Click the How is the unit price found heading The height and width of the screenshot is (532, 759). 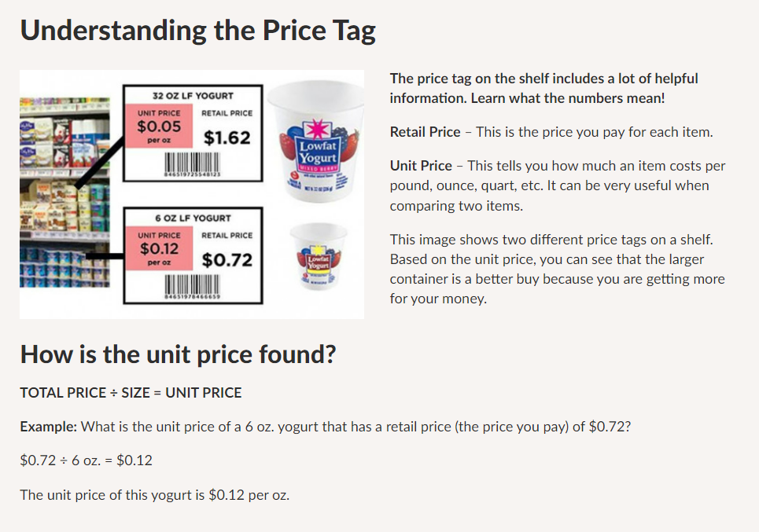pyautogui.click(x=178, y=354)
